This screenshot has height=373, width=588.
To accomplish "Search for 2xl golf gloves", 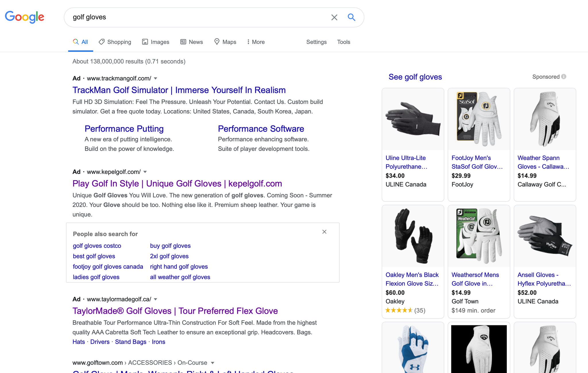I will coord(169,256).
